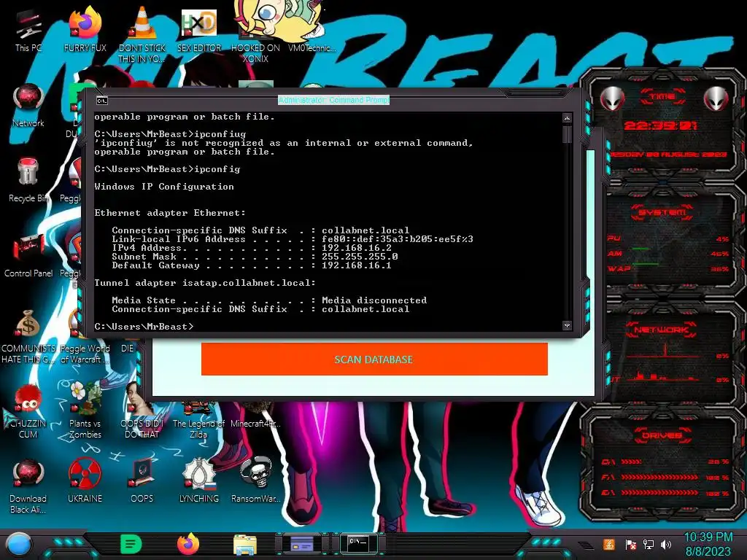Open green notes app in taskbar
Image resolution: width=747 pixels, height=560 pixels.
point(131,544)
